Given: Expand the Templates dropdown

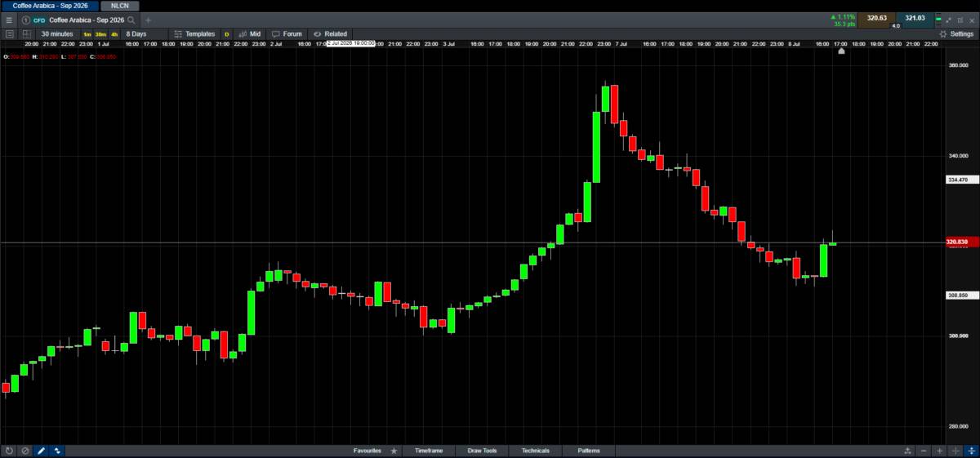Looking at the screenshot, I should point(194,34).
